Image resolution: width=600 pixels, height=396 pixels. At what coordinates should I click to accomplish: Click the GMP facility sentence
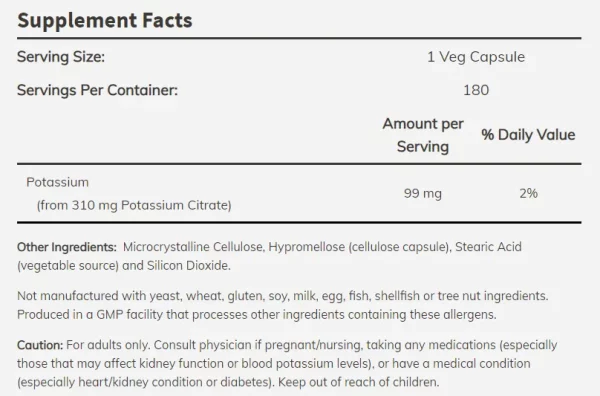[257, 315]
